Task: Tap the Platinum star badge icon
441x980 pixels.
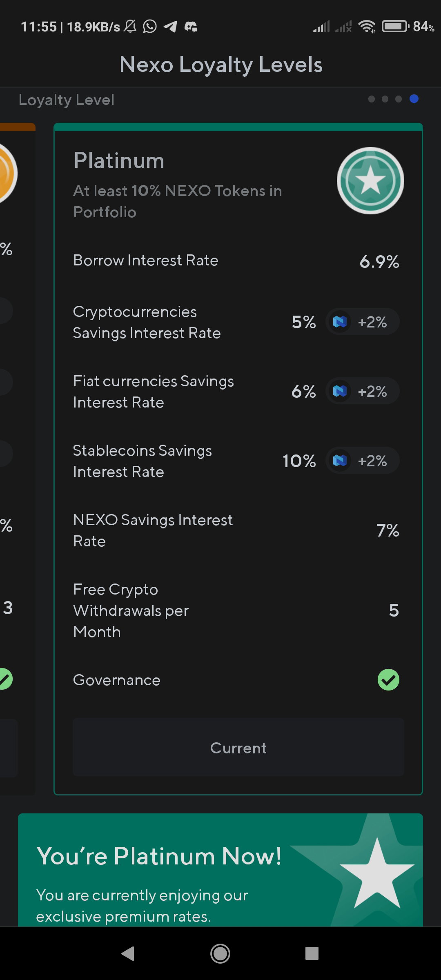Action: click(x=370, y=180)
